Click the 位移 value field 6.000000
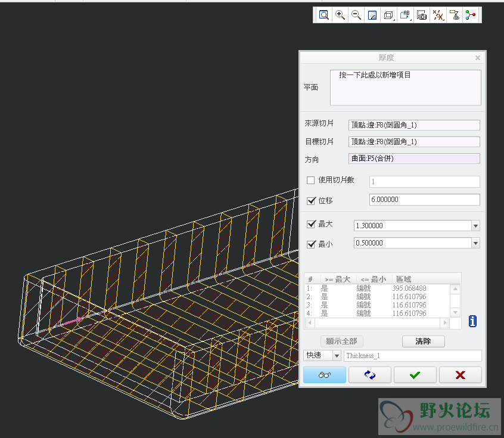The height and width of the screenshot is (438, 504). click(425, 200)
